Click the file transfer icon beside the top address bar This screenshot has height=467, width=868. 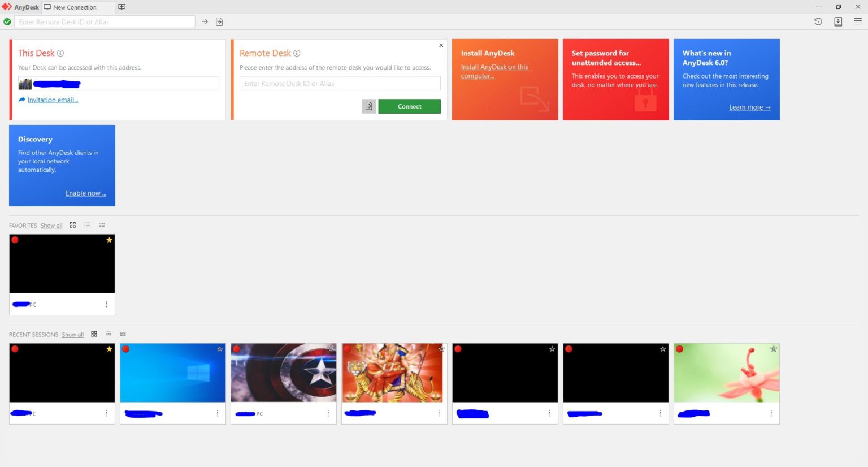[219, 21]
